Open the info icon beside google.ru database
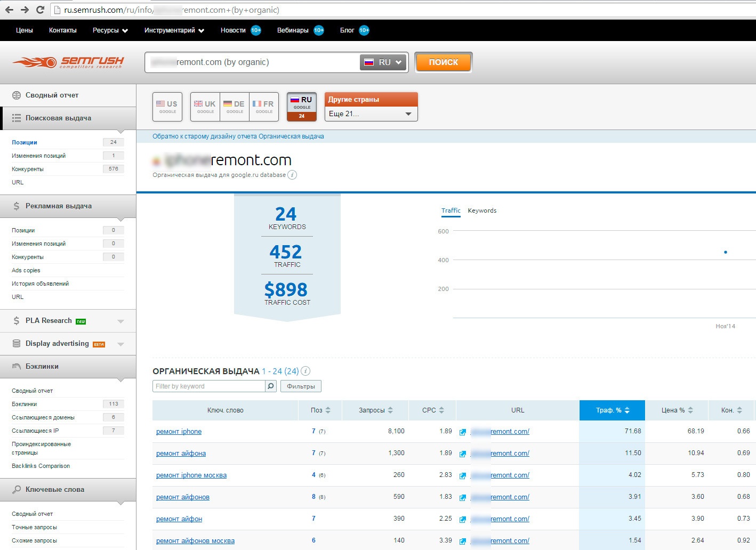Image resolution: width=756 pixels, height=550 pixels. (x=292, y=175)
